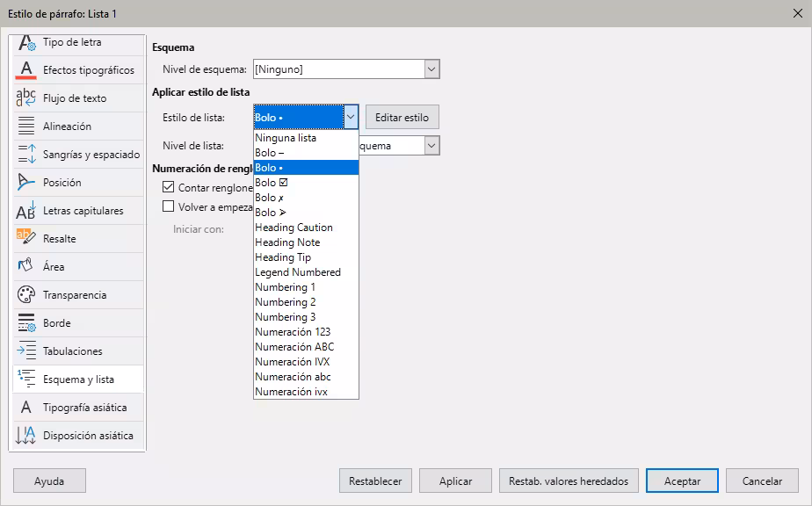Viewport: 812px width, 506px height.
Task: Select the Bolo arrow list style
Action: point(306,213)
